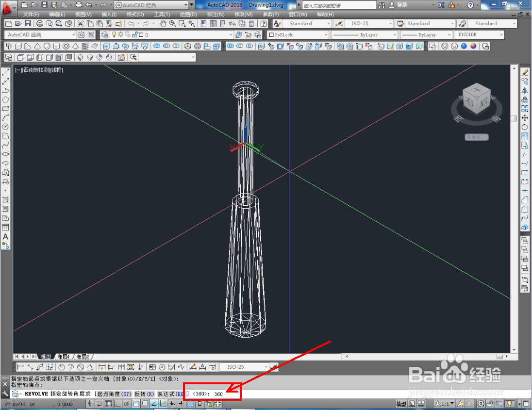Click the Linear dimension tool
The width and height of the screenshot is (532, 410).
coord(21,367)
